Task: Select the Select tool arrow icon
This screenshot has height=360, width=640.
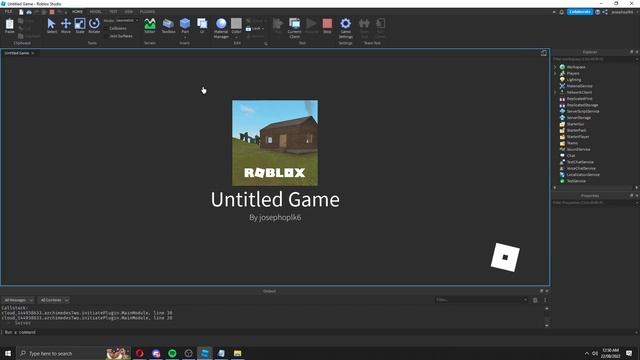Action: (x=51, y=25)
